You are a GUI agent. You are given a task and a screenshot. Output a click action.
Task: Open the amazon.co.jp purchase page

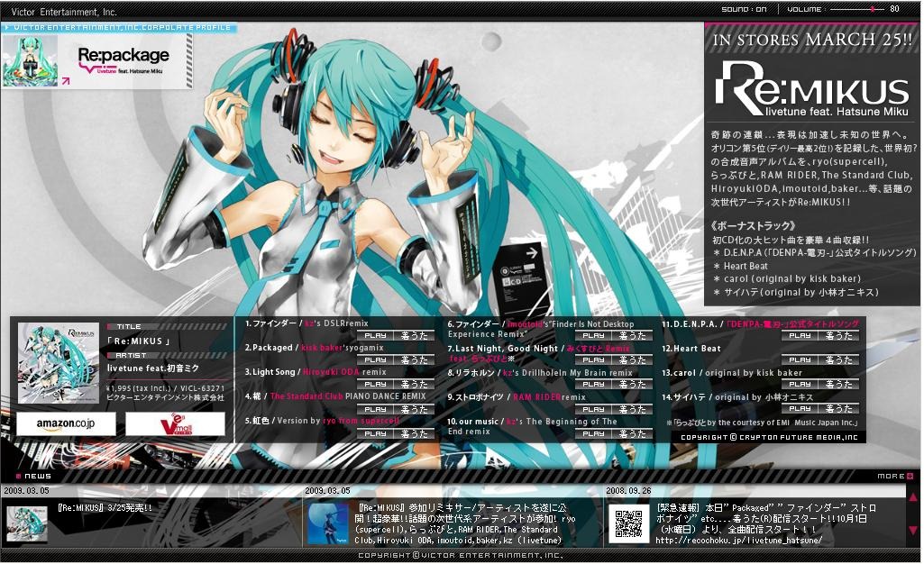[65, 423]
